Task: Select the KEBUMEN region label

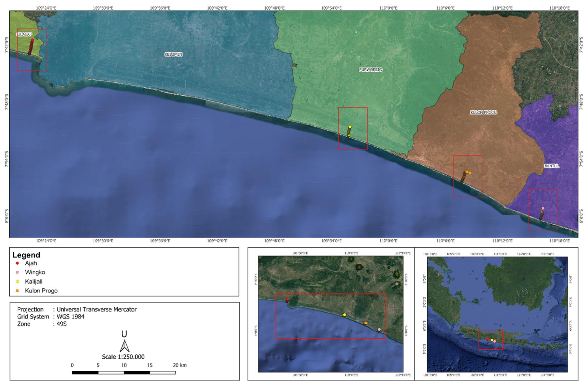Action: click(x=174, y=54)
